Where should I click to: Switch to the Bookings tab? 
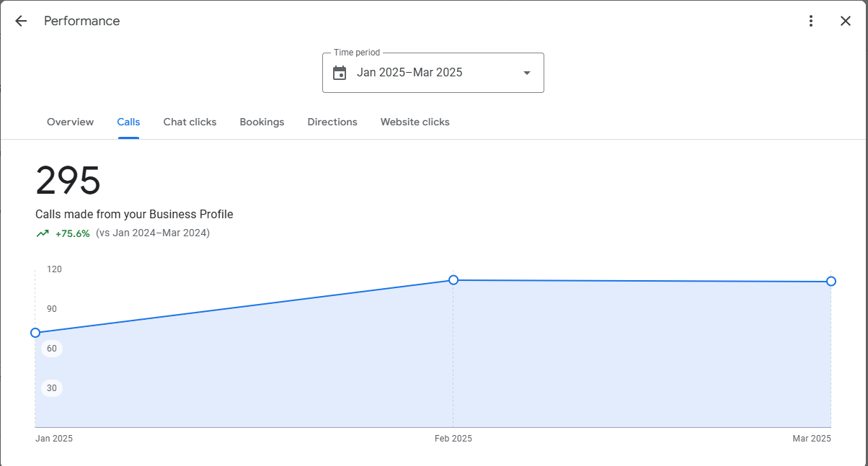pyautogui.click(x=262, y=122)
